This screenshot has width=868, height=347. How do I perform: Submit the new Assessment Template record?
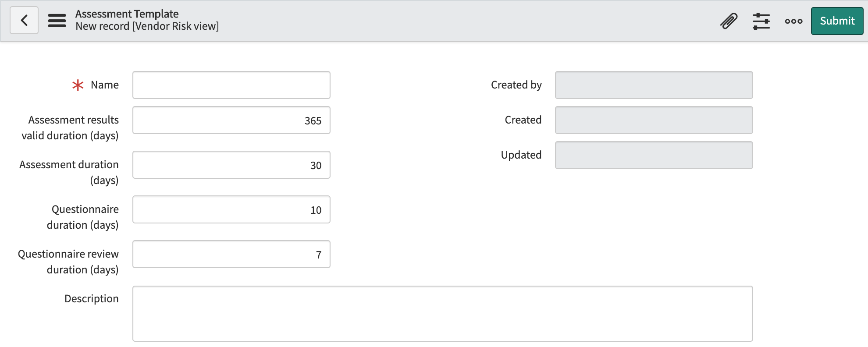[x=837, y=21]
